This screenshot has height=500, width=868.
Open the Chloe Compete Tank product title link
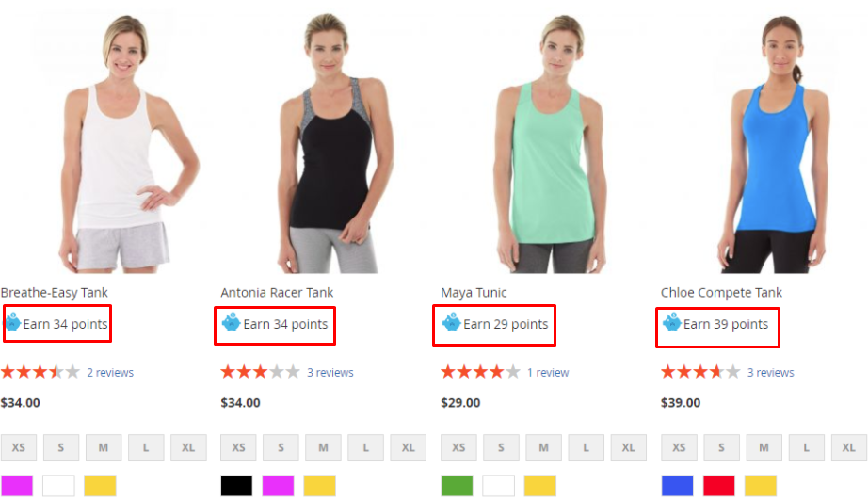click(721, 292)
